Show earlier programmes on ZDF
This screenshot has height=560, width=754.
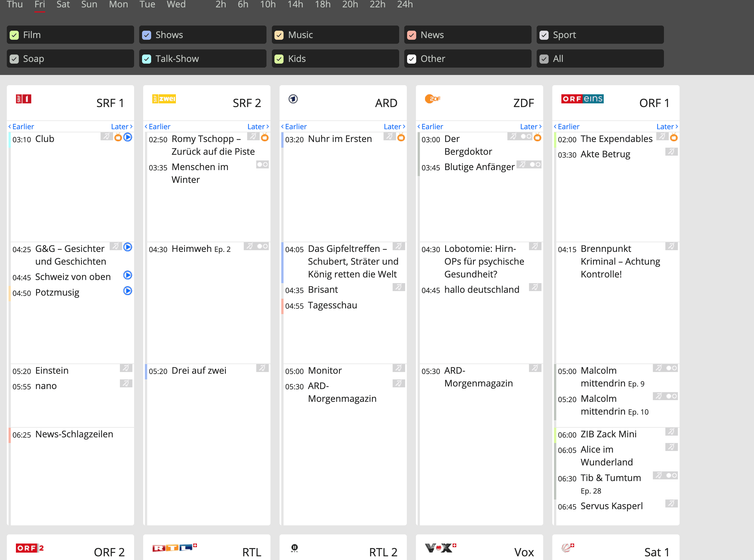(430, 126)
